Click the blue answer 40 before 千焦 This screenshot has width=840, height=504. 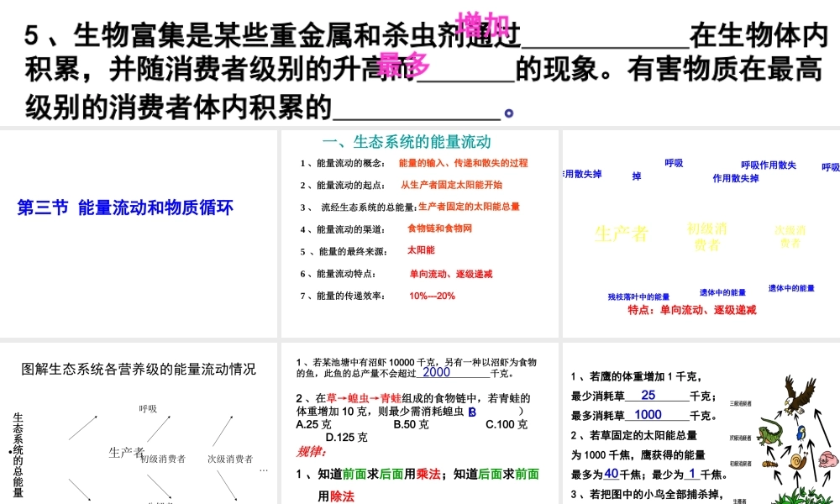(x=612, y=474)
